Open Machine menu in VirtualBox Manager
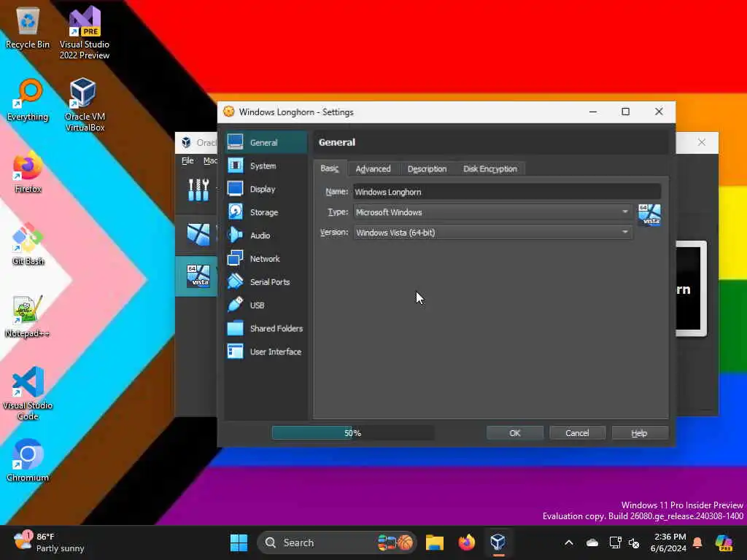 (x=210, y=160)
